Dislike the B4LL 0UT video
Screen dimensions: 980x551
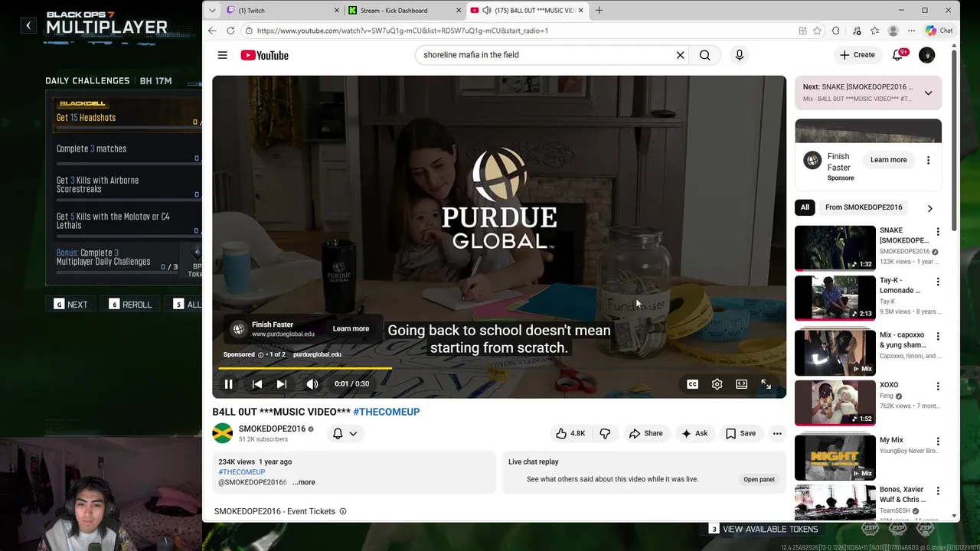click(605, 433)
